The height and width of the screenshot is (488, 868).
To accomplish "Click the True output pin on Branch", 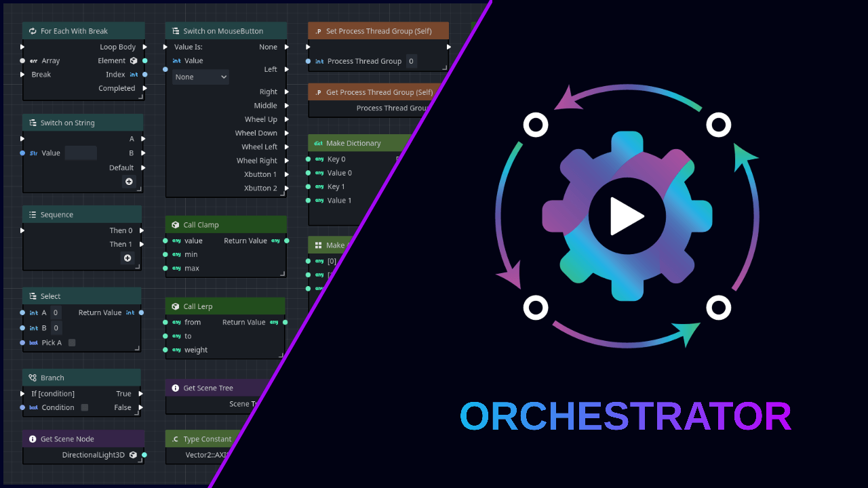I will 141,394.
